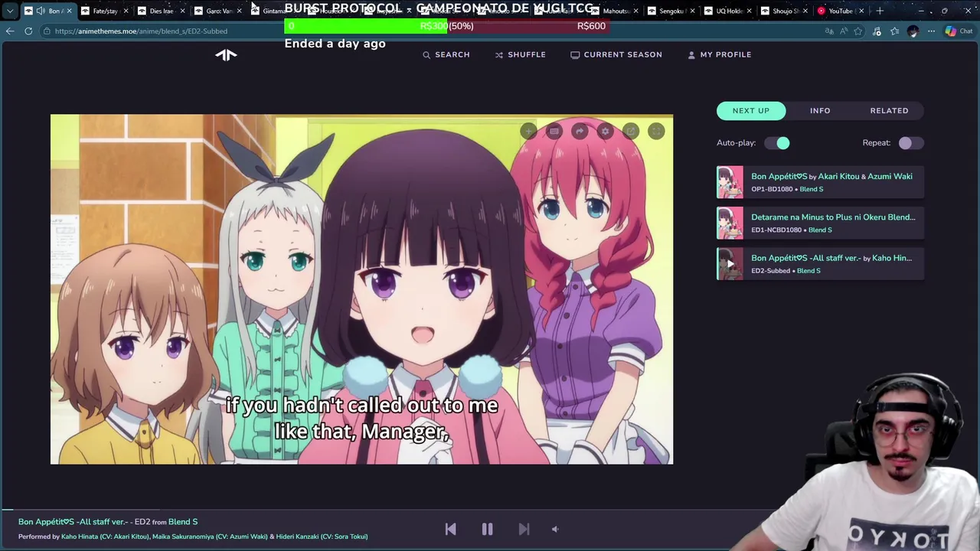This screenshot has width=980, height=551.
Task: Open a new browser tab with plus
Action: (x=880, y=11)
